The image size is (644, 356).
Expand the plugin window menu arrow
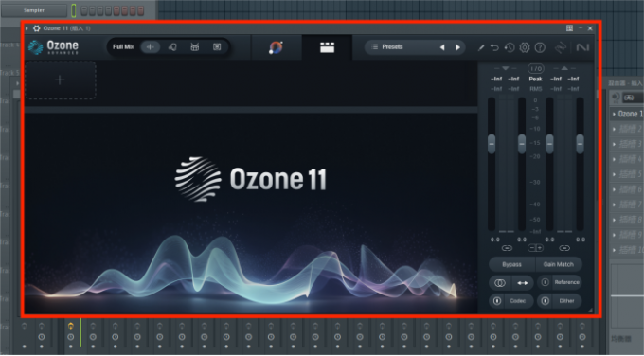click(27, 28)
